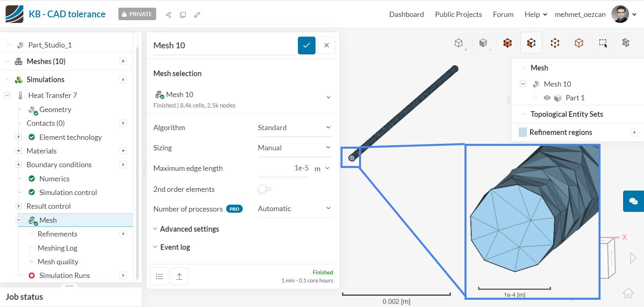Open the Algorithm dropdown set to Standard
644x307 pixels.
pyautogui.click(x=294, y=128)
